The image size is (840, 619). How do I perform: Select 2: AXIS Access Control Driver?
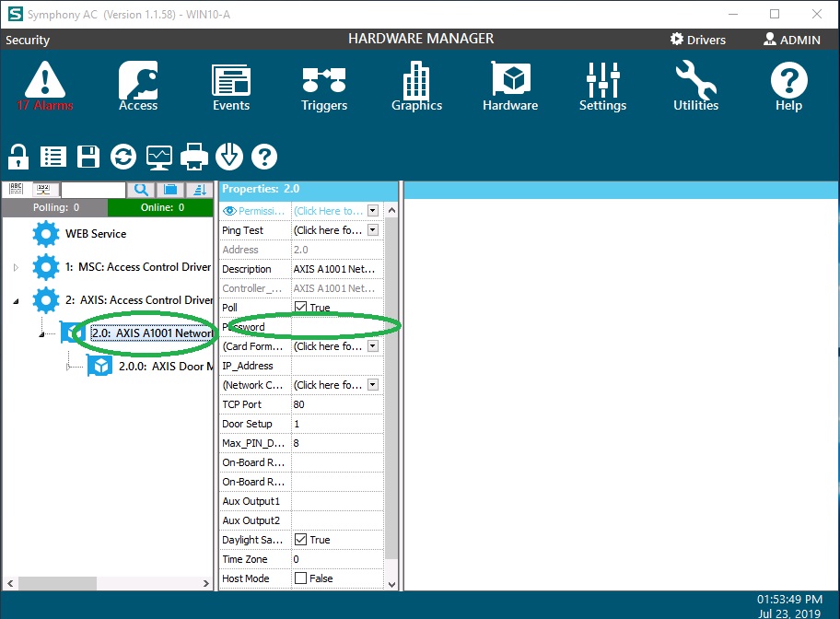[139, 300]
